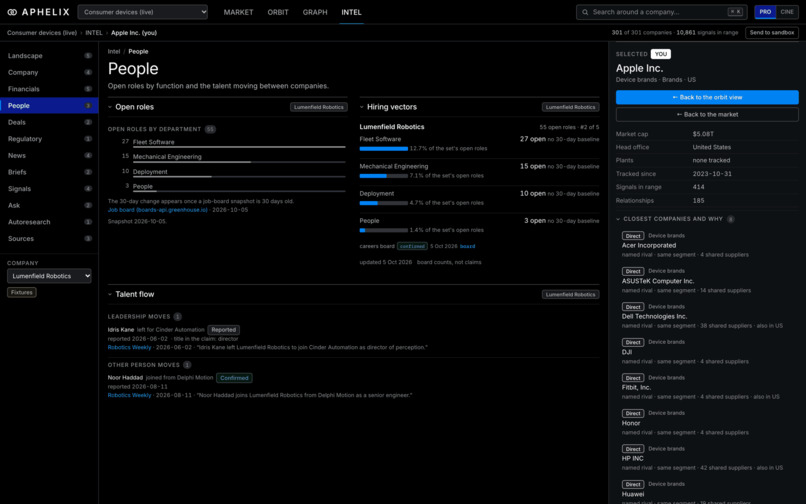Screen dimensions: 806x504
Task: Select DJI in closest companies
Action: click(627, 352)
